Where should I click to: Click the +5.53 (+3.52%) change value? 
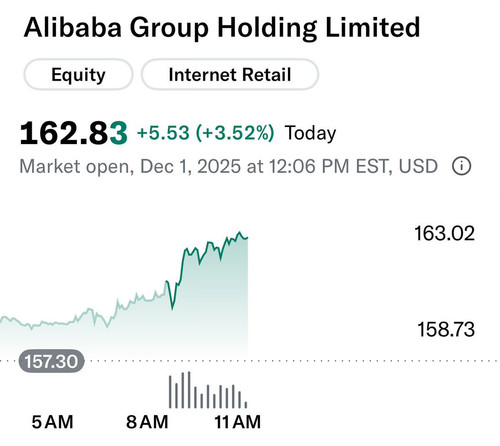205,133
